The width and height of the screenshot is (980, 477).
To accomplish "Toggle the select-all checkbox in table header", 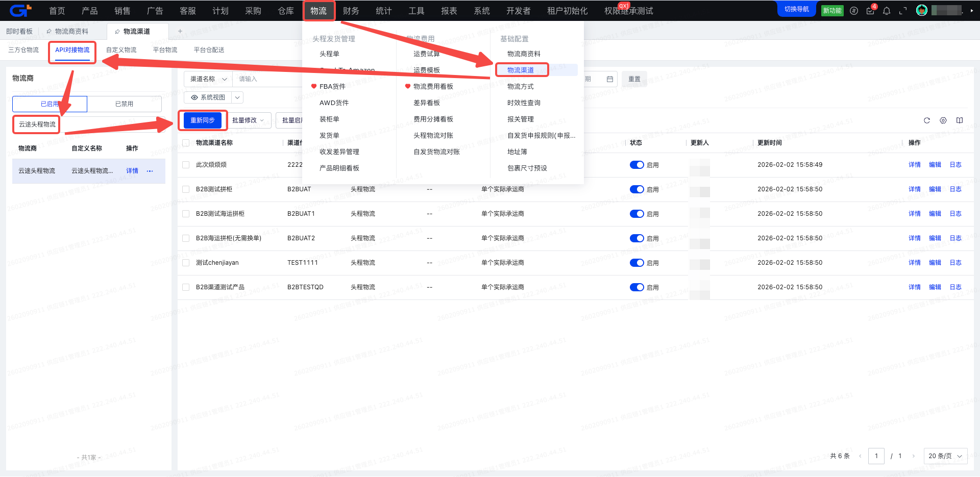I will (x=186, y=143).
